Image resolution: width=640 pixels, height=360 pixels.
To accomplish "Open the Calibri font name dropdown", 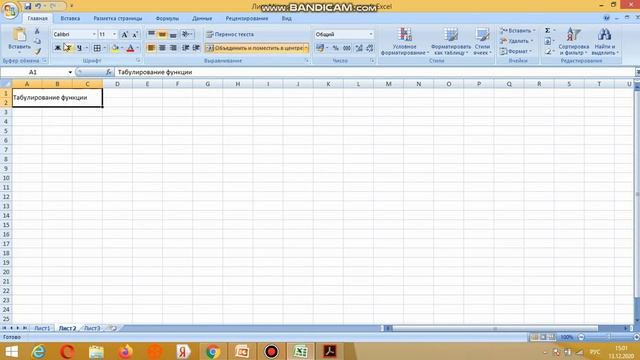I will pos(94,34).
